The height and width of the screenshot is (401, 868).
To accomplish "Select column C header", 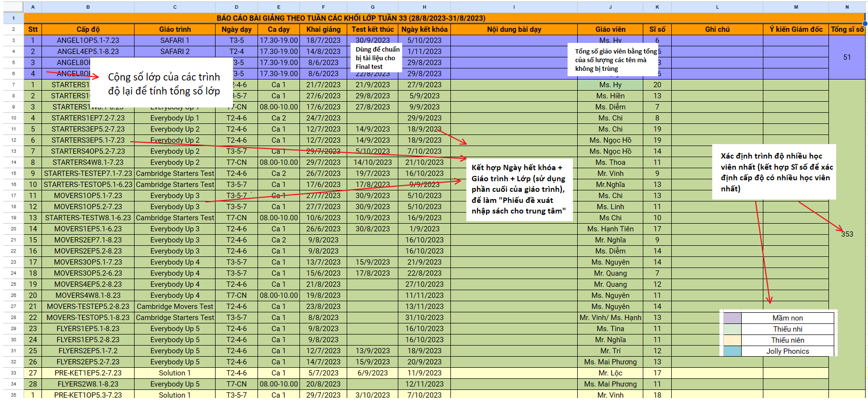I will (x=175, y=7).
